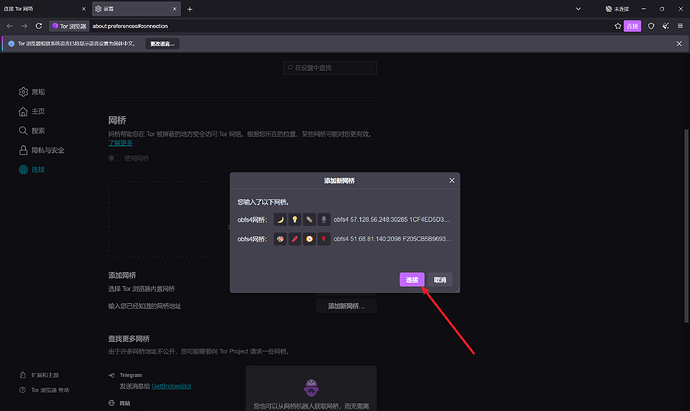Bookmark the page with the star icon
This screenshot has width=690, height=411.
(x=618, y=26)
